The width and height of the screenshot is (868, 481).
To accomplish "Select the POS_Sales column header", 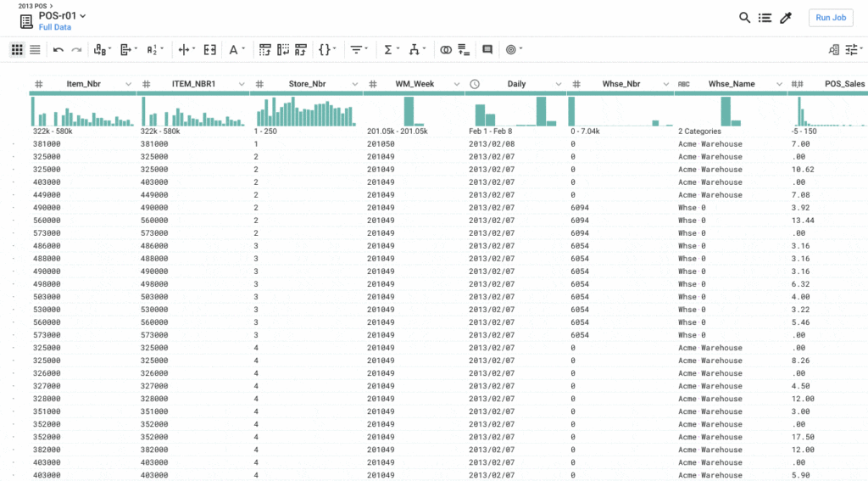I will pyautogui.click(x=845, y=84).
